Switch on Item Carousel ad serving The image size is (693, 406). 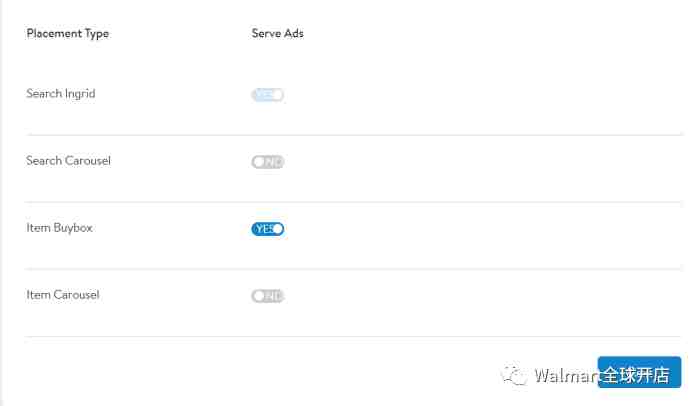point(267,296)
